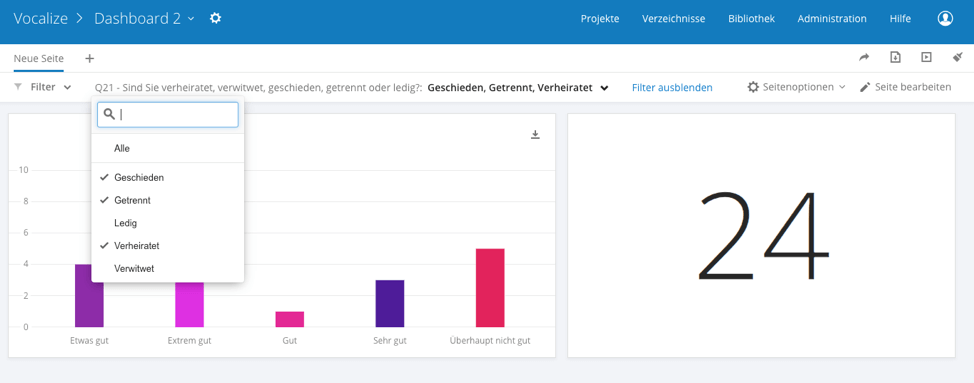
Task: Expand the Seitenoptionen menu
Action: tap(796, 88)
